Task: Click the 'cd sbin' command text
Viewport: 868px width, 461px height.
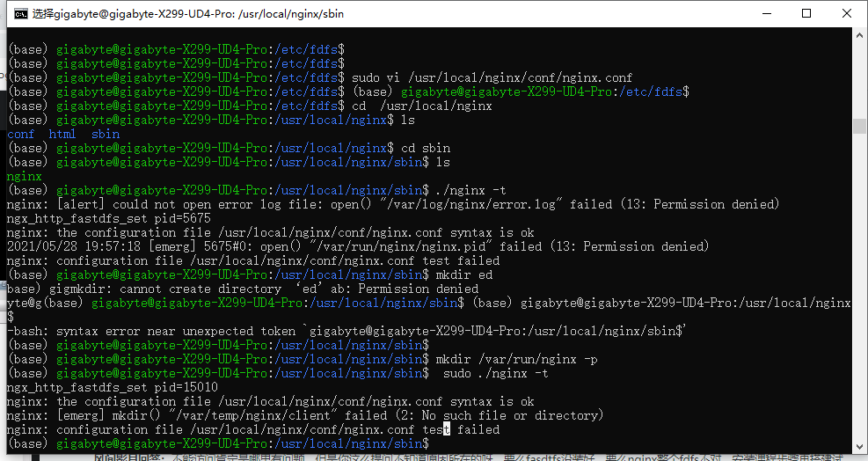Action: click(426, 148)
